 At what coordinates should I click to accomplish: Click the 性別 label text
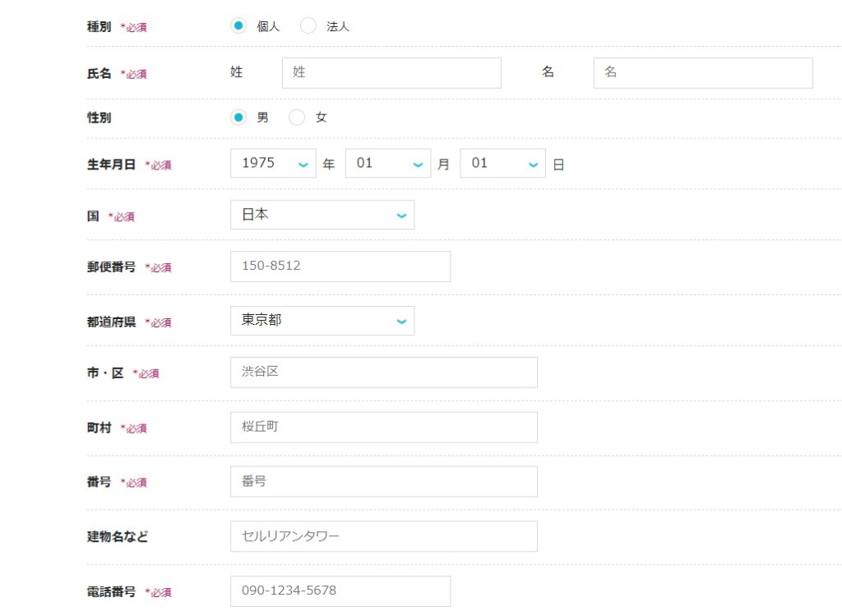(x=99, y=118)
